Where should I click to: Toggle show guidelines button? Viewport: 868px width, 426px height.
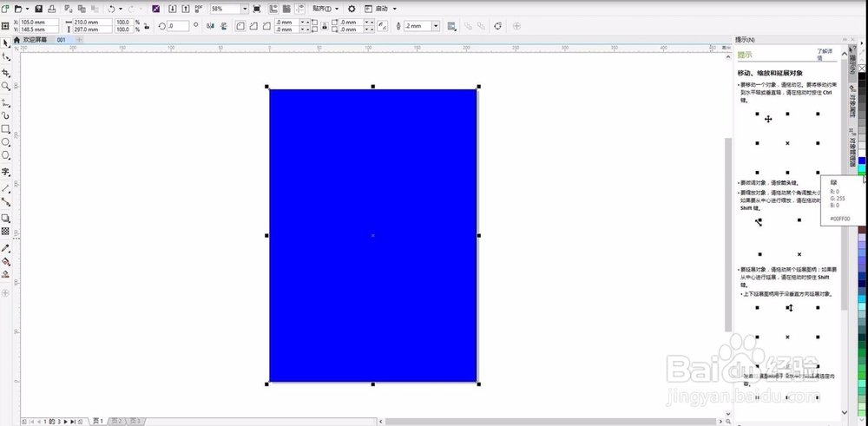(299, 9)
